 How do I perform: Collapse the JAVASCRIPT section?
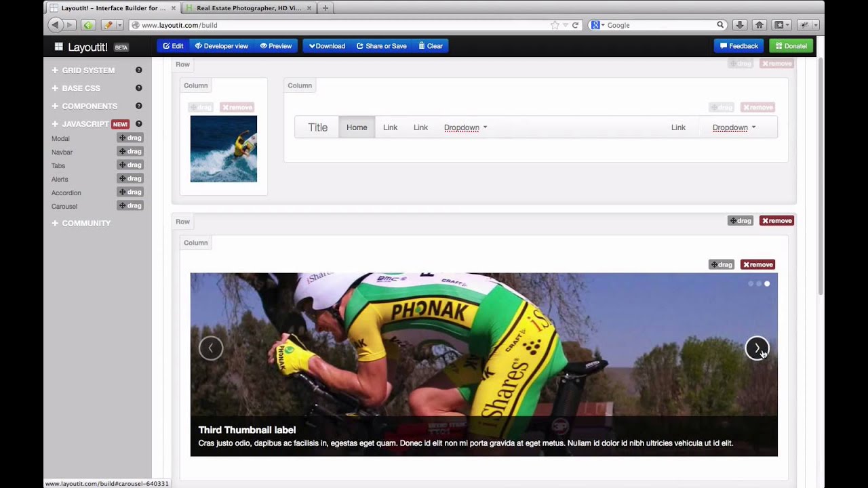(80, 124)
